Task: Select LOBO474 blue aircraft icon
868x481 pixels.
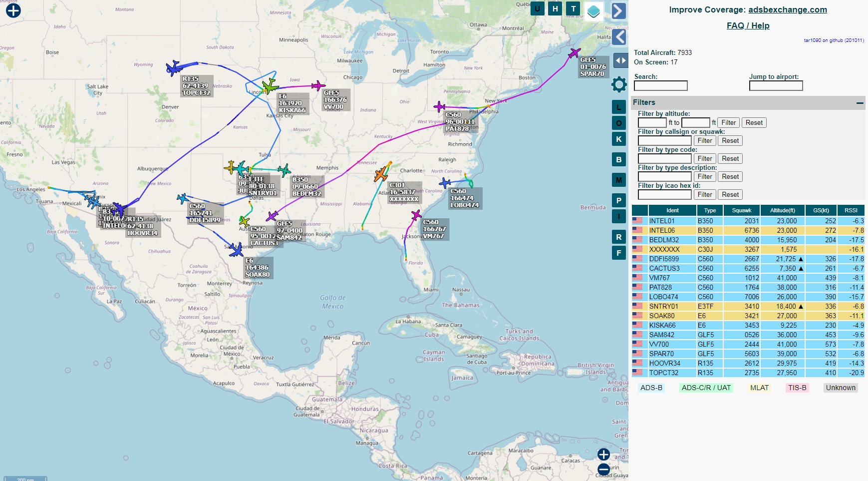Action: (445, 183)
